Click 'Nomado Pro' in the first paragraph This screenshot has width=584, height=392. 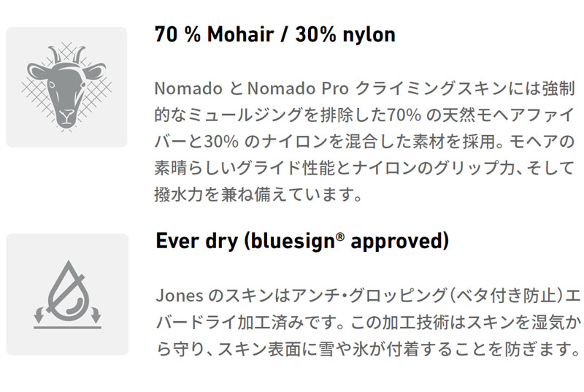299,88
